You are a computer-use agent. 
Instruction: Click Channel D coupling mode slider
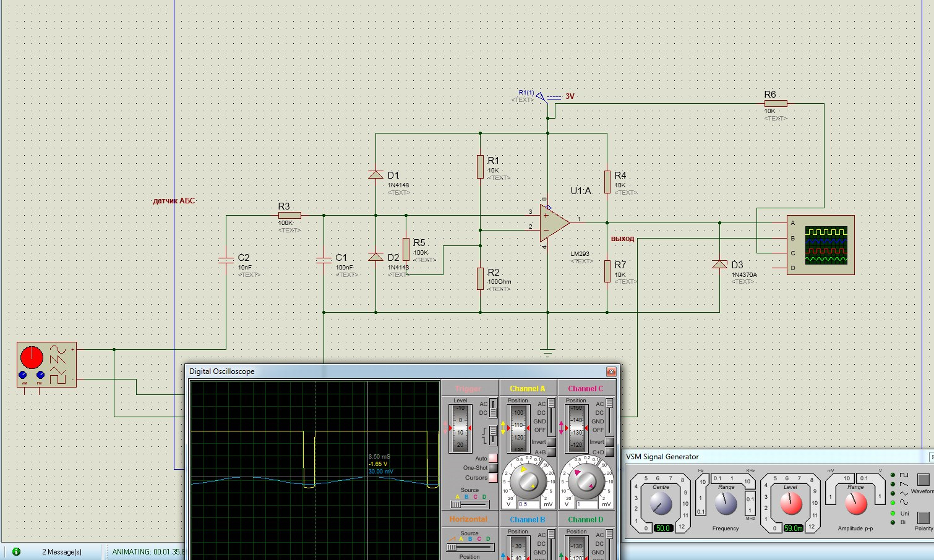[x=609, y=544]
